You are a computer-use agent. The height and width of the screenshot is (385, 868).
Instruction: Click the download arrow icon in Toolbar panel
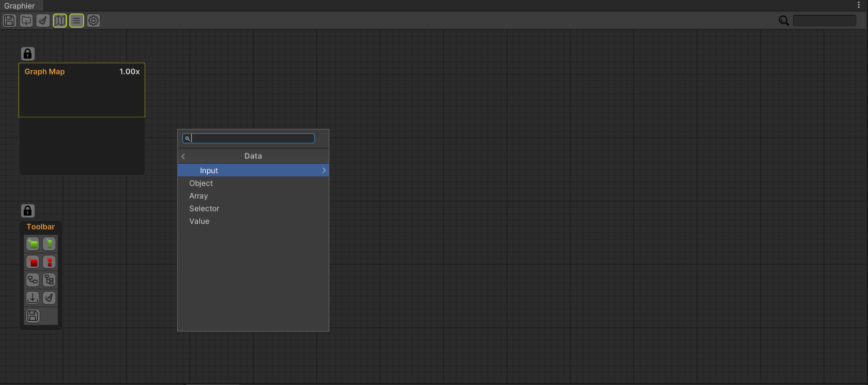coord(33,298)
